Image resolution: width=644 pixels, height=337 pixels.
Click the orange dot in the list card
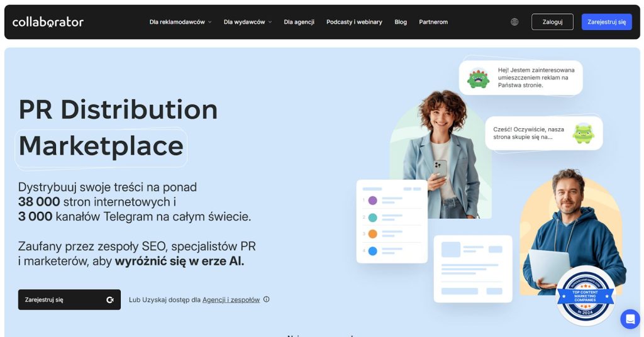(x=372, y=234)
